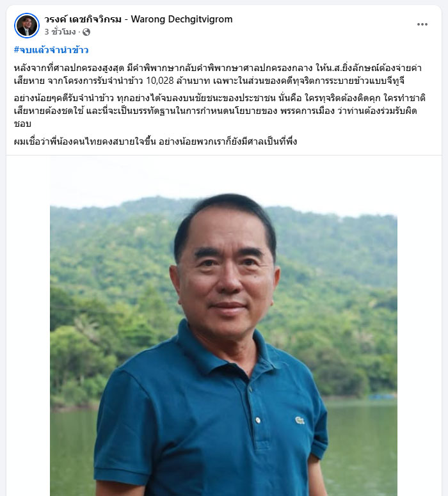Visit page via Thai name วรงค์ เดชกิจวิกรม
The image size is (448, 496).
coord(83,19)
